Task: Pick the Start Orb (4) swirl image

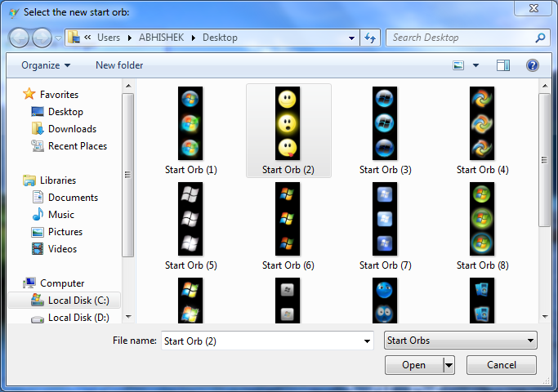Action: (x=482, y=123)
